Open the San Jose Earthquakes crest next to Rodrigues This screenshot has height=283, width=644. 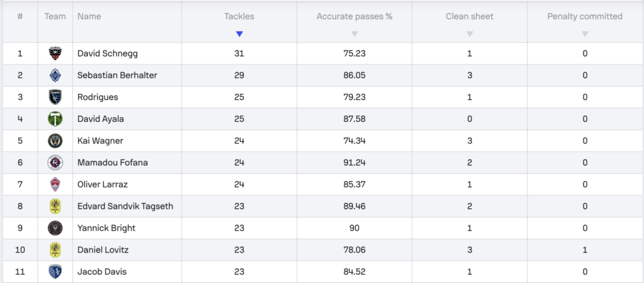coord(55,97)
